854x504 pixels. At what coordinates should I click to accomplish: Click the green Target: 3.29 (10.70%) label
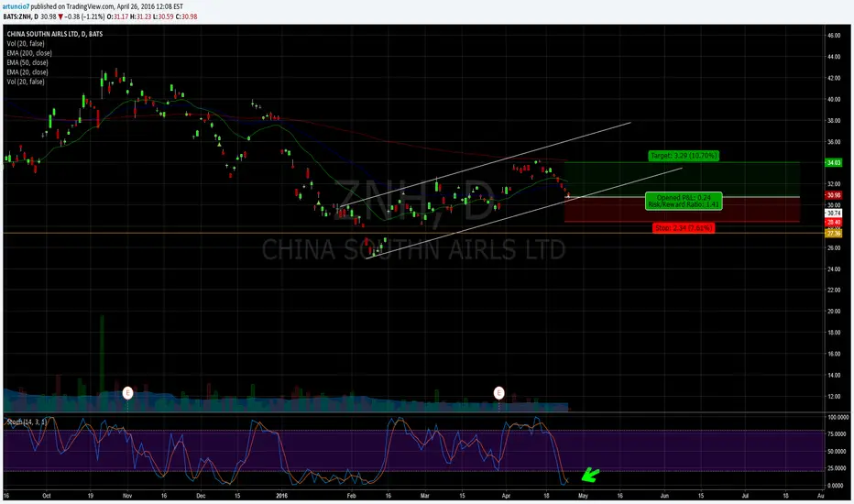click(684, 156)
